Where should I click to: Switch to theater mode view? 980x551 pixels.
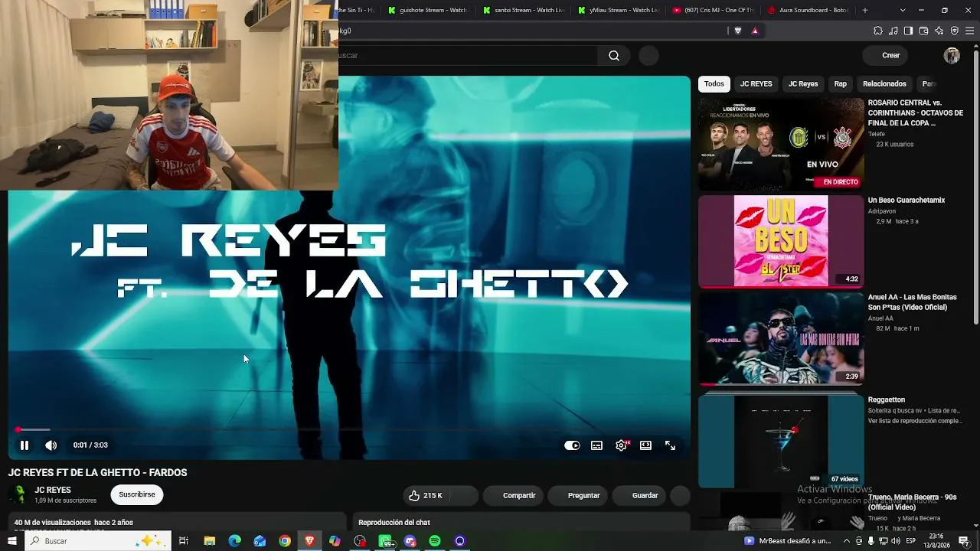[x=645, y=445]
